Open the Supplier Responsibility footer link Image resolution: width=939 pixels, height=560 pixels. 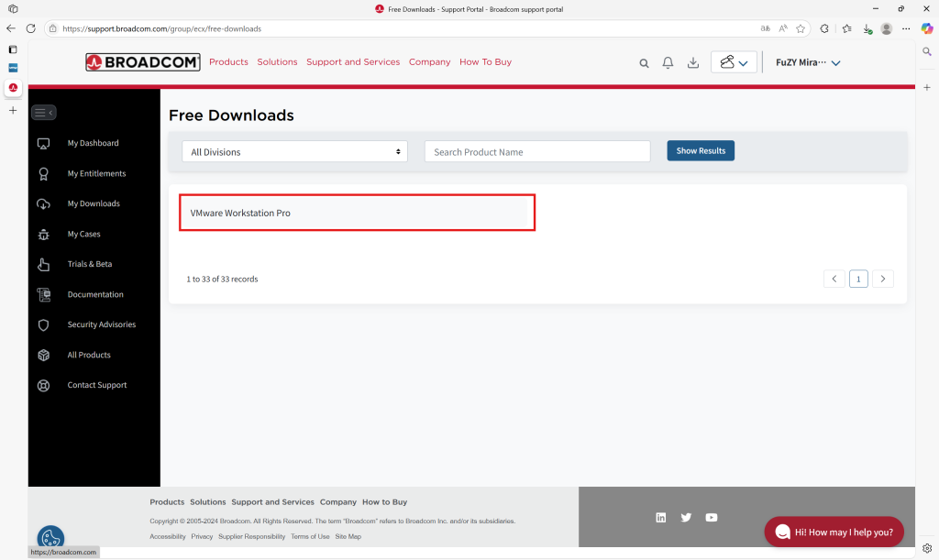pos(251,537)
